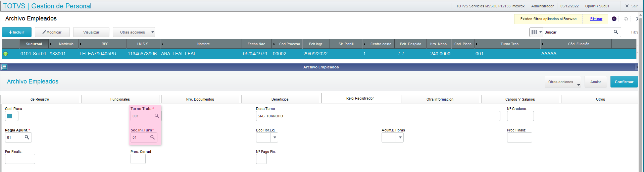Click the Hrs. Mens. column header
Image resolution: width=644 pixels, height=172 pixels.
pos(439,44)
